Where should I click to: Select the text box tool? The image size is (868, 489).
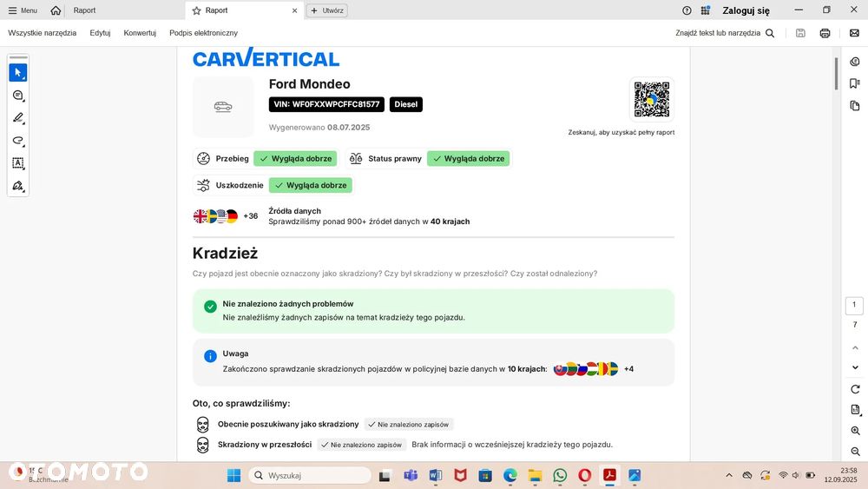pyautogui.click(x=18, y=162)
